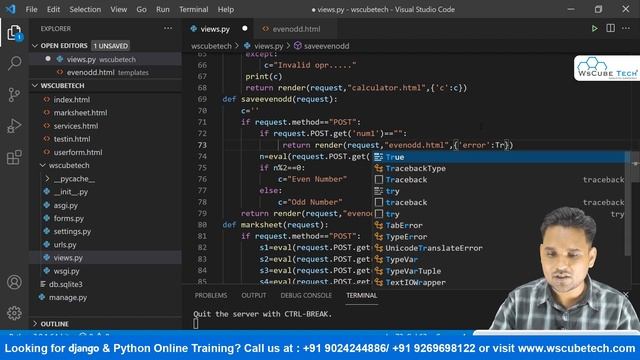This screenshot has width=640, height=360.
Task: Select the TypeVar suggestion
Action: (500, 260)
